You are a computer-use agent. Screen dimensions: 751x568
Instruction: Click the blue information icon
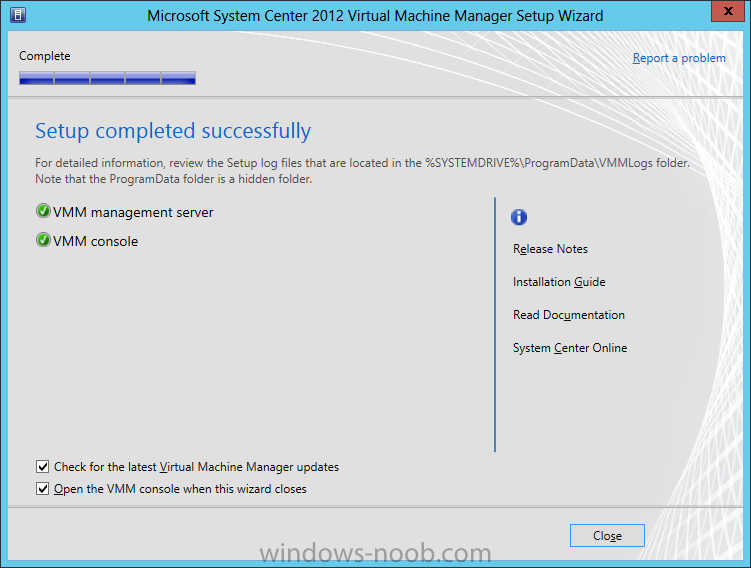click(519, 217)
